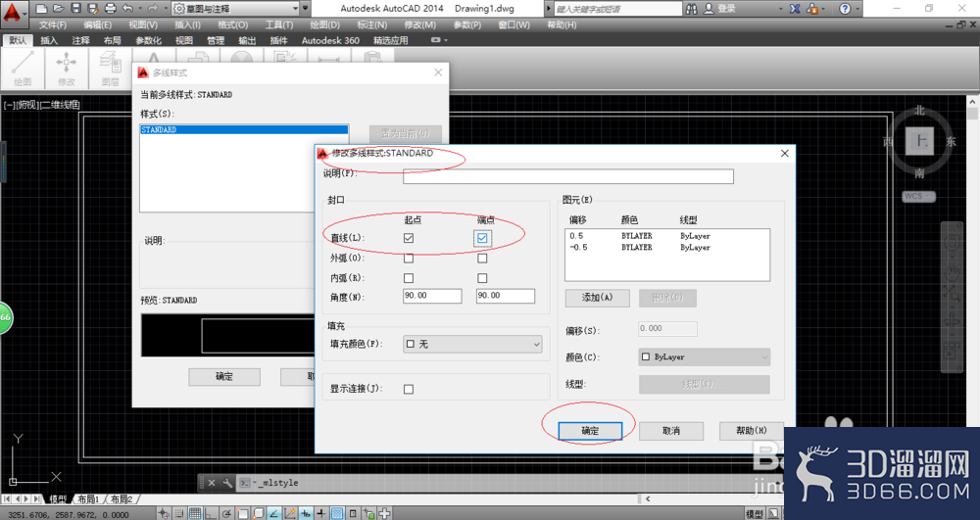The height and width of the screenshot is (520, 980).
Task: Expand the help dropdown arrow beside question mark
Action: click(x=857, y=9)
